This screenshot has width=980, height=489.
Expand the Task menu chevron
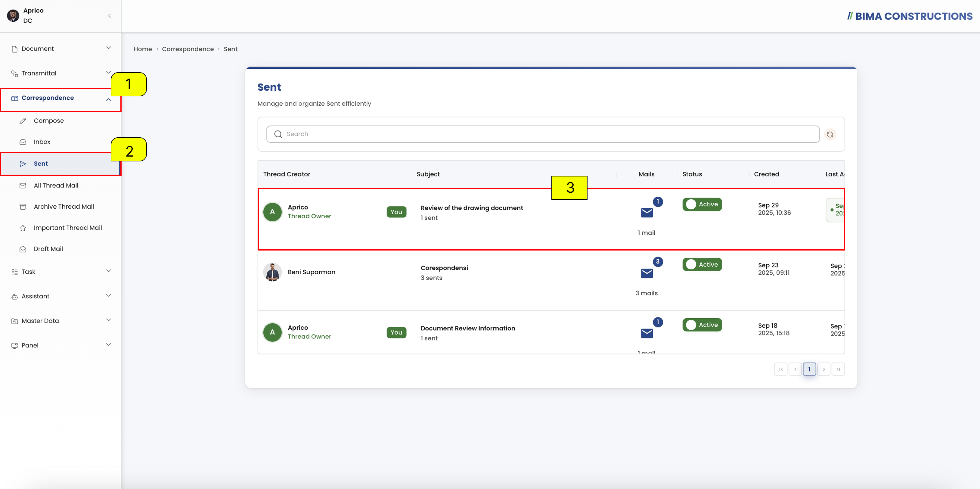[x=108, y=271]
